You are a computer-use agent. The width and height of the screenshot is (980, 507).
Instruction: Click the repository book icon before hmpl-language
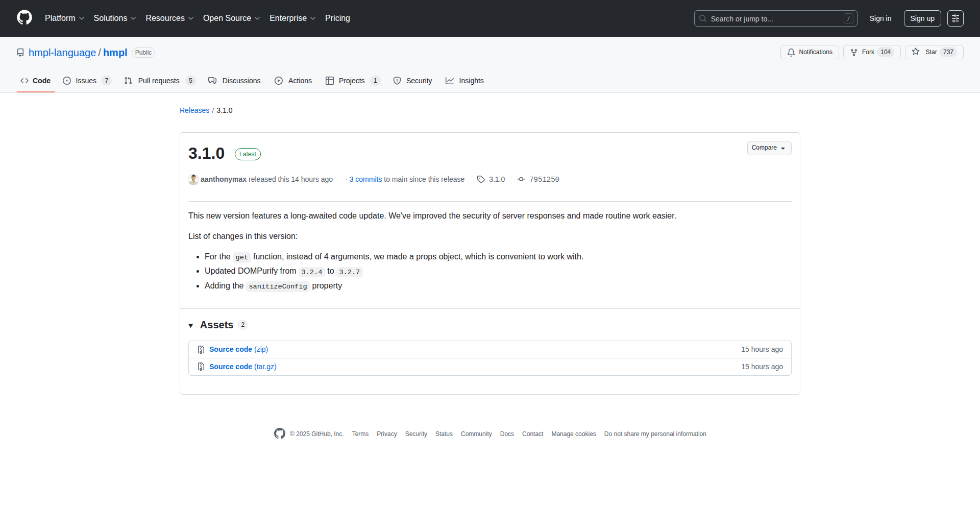tap(20, 52)
